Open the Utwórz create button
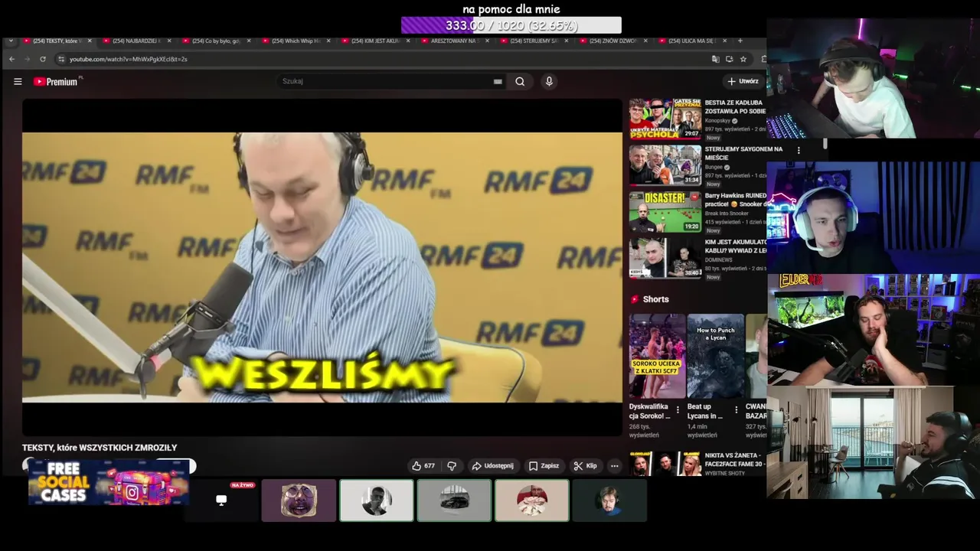This screenshot has width=980, height=551. (743, 81)
